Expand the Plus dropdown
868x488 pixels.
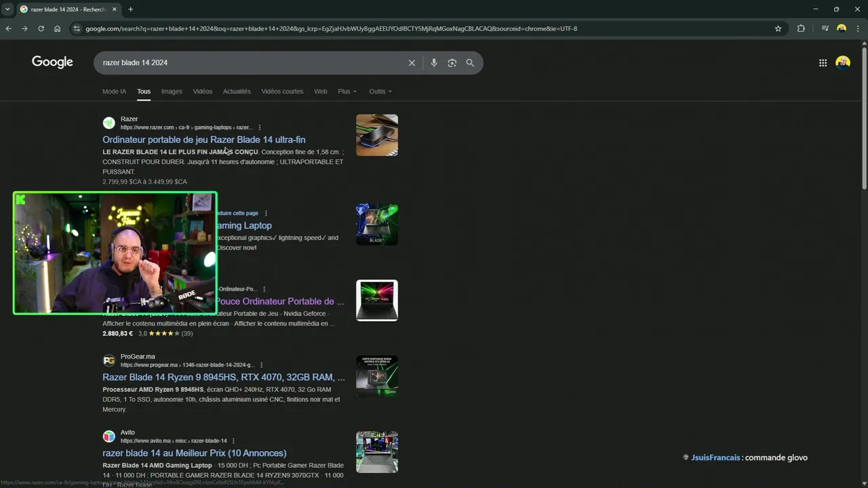coord(347,91)
